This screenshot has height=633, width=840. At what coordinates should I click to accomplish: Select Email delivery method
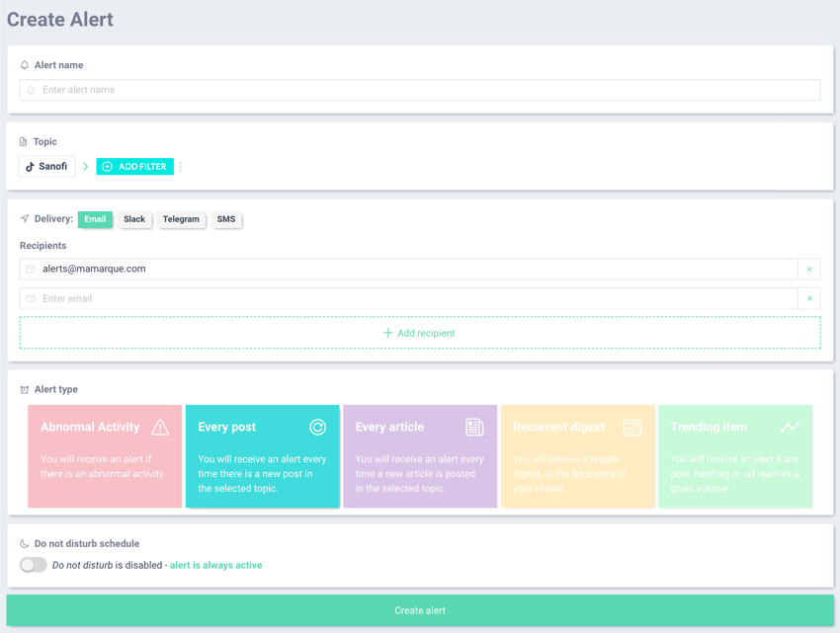[95, 219]
